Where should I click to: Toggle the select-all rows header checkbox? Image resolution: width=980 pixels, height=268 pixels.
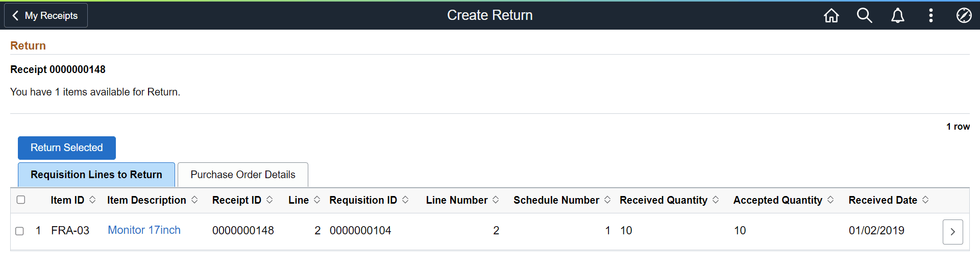(21, 200)
